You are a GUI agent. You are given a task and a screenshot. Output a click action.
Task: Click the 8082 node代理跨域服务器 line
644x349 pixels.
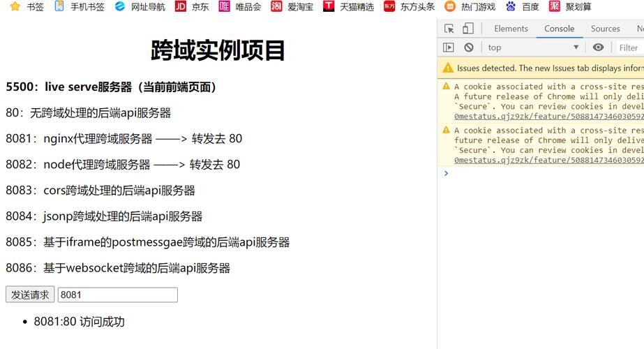123,165
